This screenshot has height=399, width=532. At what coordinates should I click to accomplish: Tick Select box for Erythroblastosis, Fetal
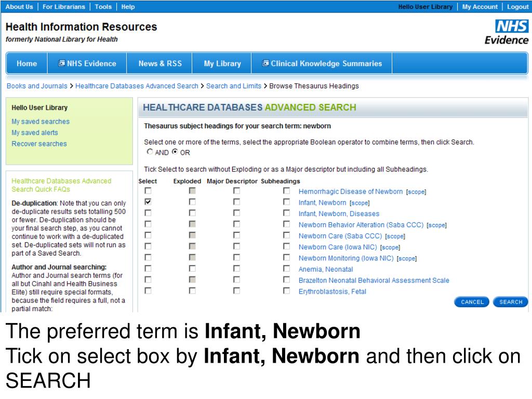pos(148,291)
